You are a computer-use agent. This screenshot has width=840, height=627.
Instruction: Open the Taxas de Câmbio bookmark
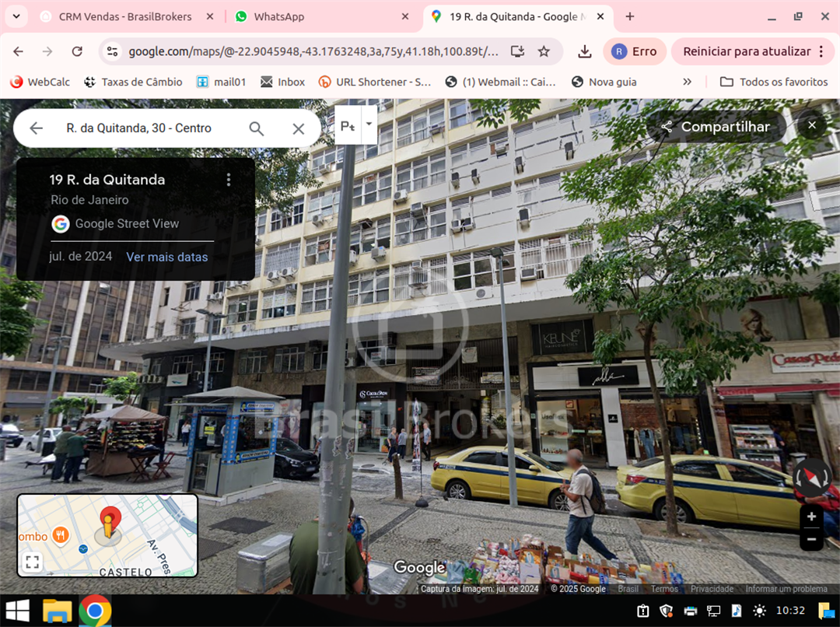point(134,82)
